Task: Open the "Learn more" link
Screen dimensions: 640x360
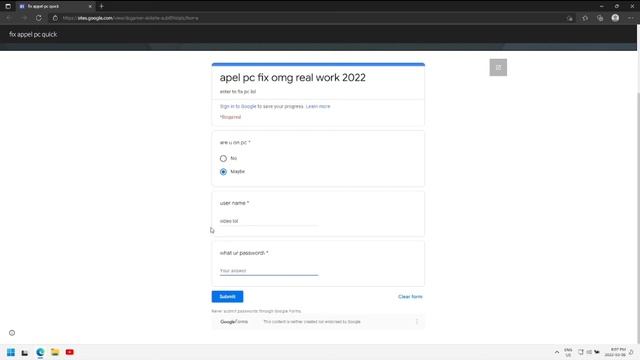Action: [x=318, y=106]
